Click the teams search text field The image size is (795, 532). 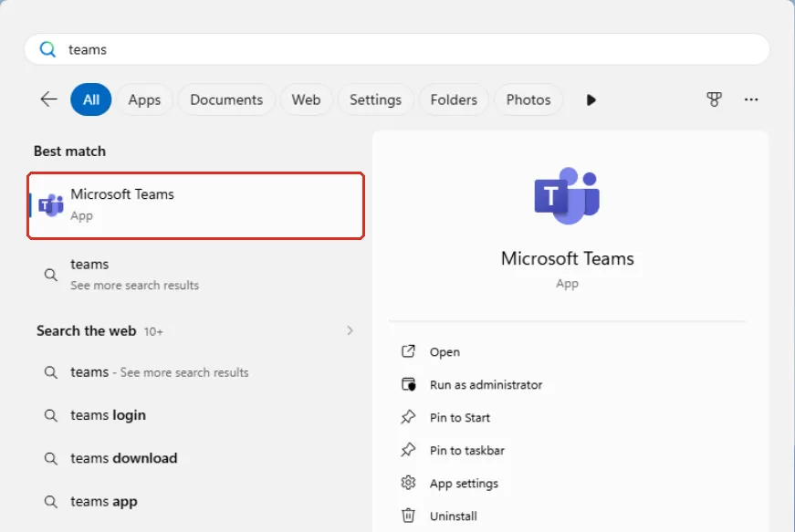pyautogui.click(x=397, y=49)
